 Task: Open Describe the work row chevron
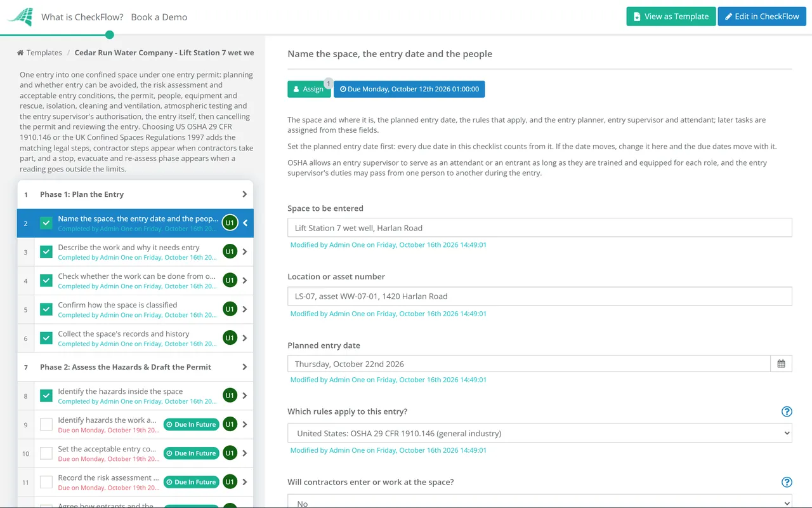[x=245, y=252]
